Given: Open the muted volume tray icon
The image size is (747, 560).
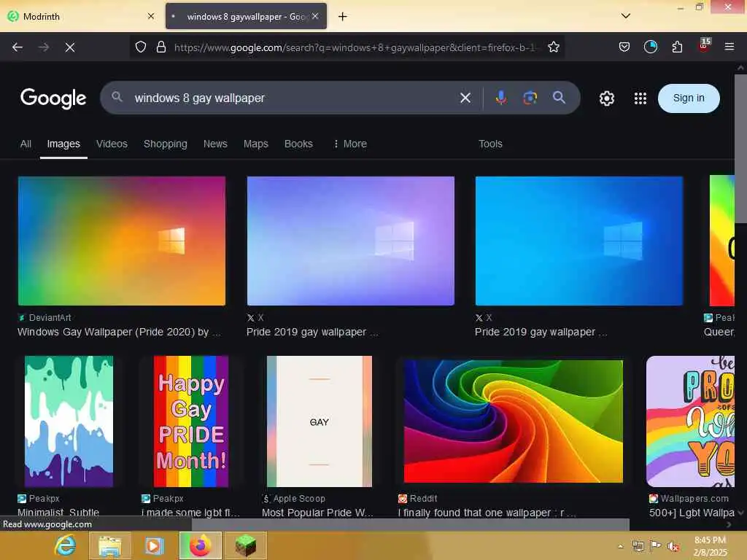Looking at the screenshot, I should pyautogui.click(x=673, y=546).
